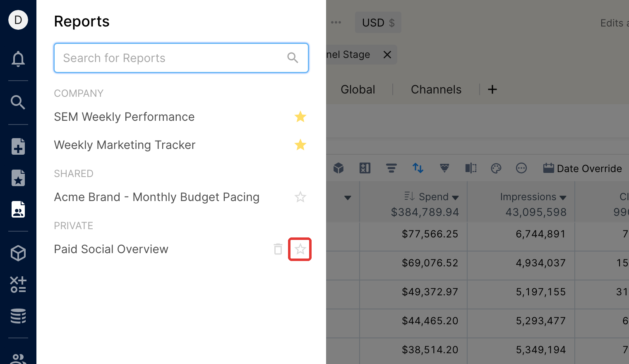Open the Spend column dropdown arrow
Image resolution: width=629 pixels, height=364 pixels.
[455, 198]
